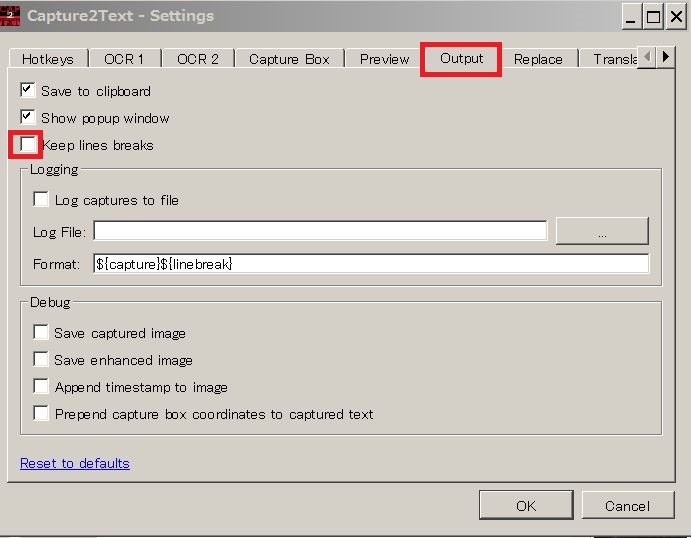This screenshot has width=691, height=538.
Task: Select the Preview tab
Action: (384, 59)
